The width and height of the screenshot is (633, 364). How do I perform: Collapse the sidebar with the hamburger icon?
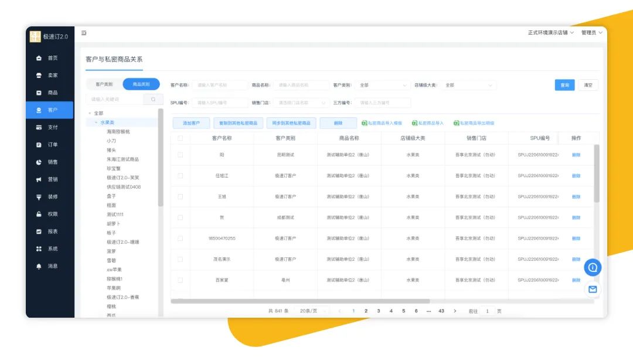tap(84, 33)
